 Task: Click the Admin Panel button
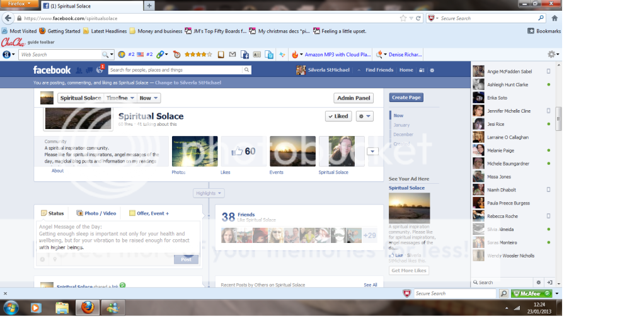tap(354, 98)
